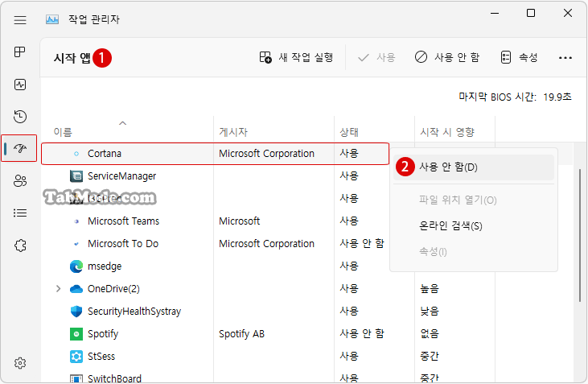
Task: Click the OneDrive cloud icon
Action: pos(76,289)
